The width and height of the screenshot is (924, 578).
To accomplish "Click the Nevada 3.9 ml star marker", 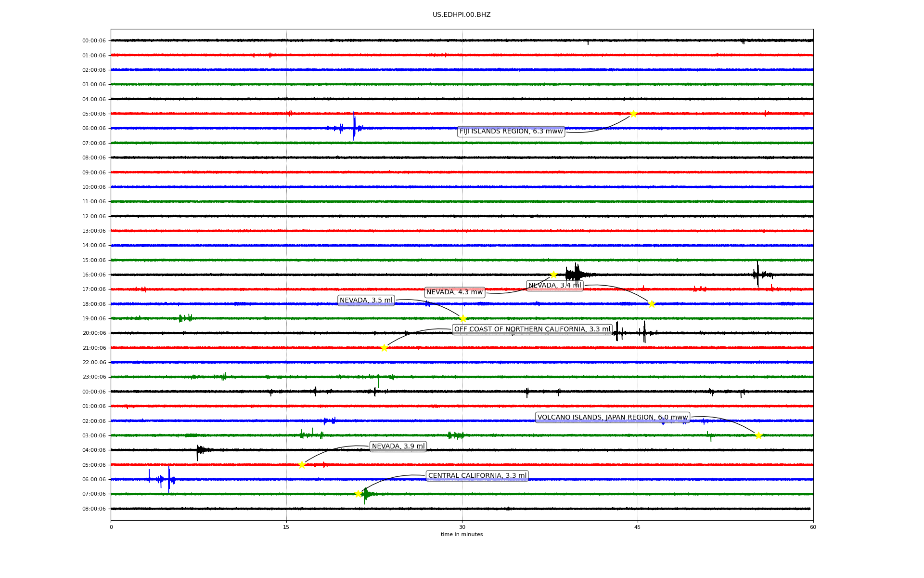I will [302, 465].
